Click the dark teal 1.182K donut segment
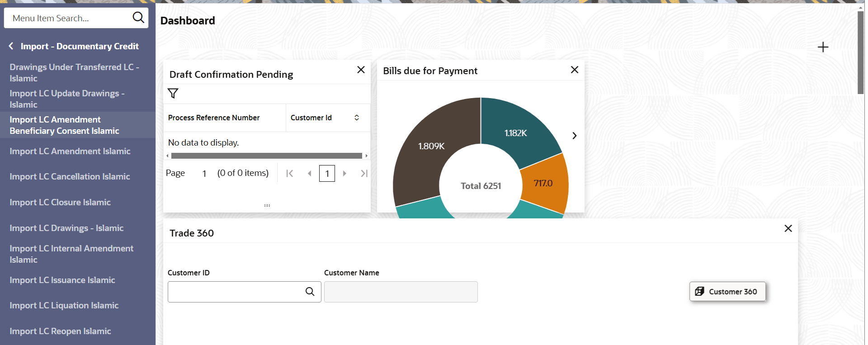The height and width of the screenshot is (345, 868). pyautogui.click(x=515, y=133)
